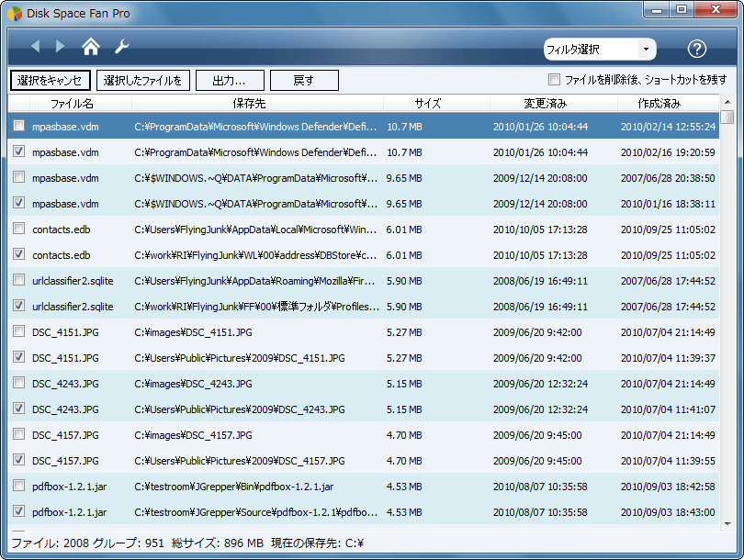Sort by サイズ column header

[436, 104]
